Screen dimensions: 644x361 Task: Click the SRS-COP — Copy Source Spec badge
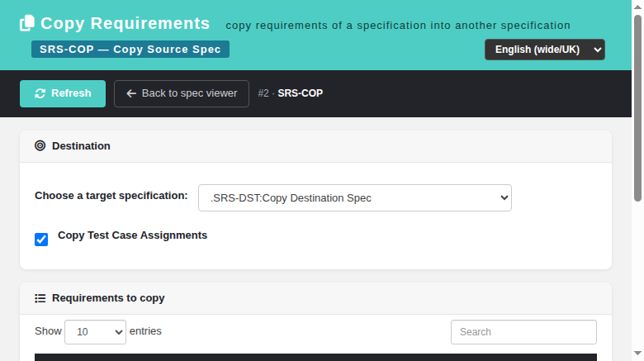(130, 50)
